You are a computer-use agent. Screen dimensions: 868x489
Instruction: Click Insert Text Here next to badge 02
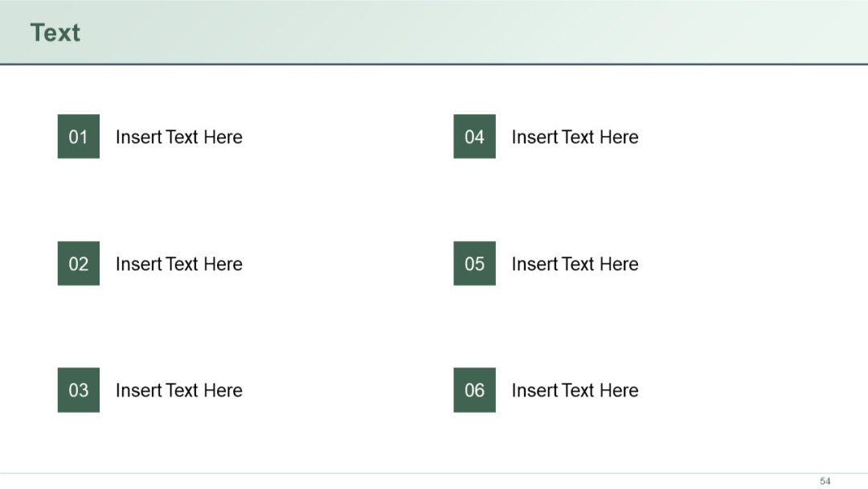pyautogui.click(x=178, y=264)
